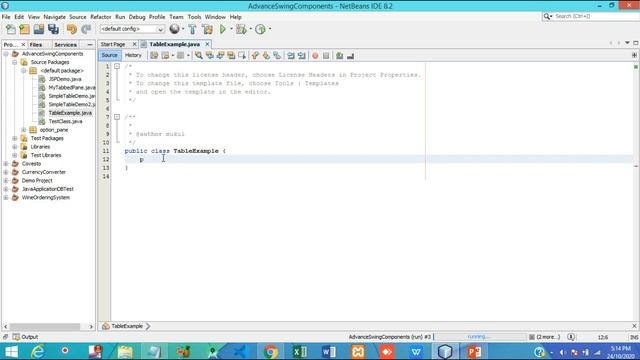Click the Undo arrow icon
This screenshot has height=360, width=640.
click(72, 29)
